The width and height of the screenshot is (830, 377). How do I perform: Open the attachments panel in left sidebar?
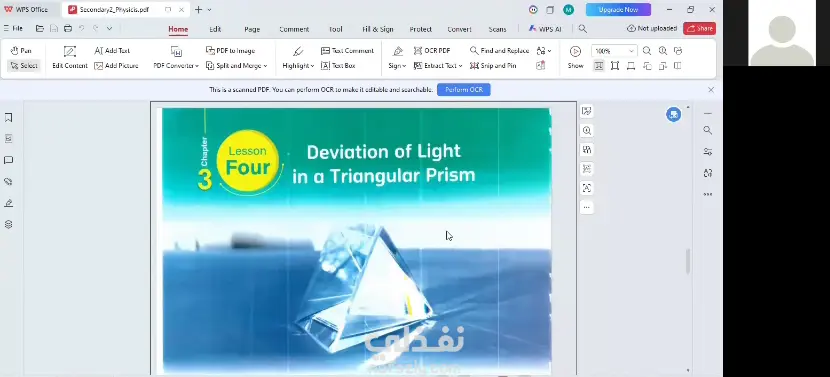8,182
